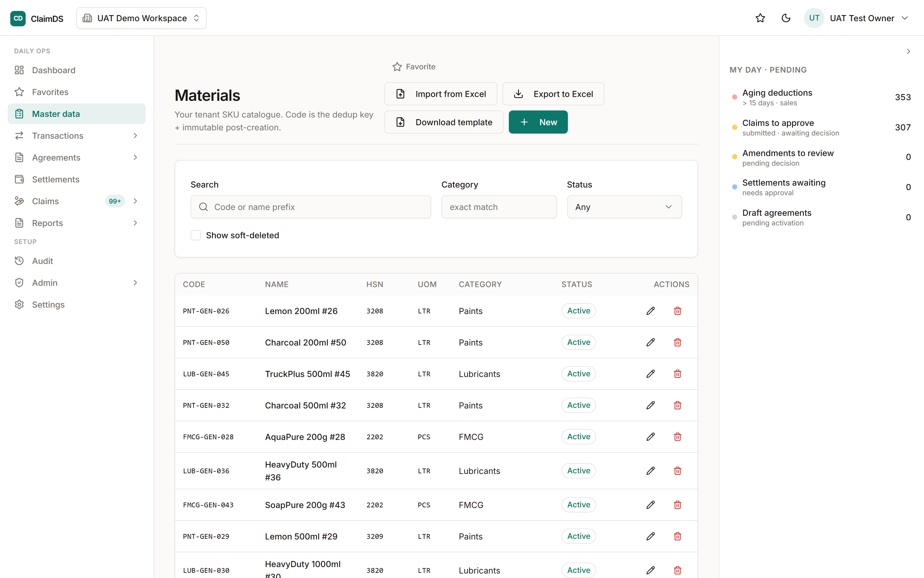Expand the Transactions submenu chevron

pos(135,136)
